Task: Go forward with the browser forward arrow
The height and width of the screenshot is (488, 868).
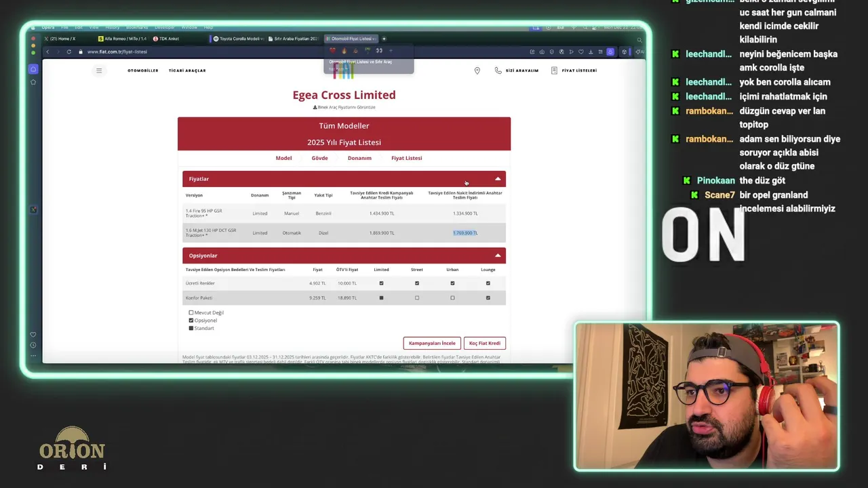Action: (x=57, y=52)
